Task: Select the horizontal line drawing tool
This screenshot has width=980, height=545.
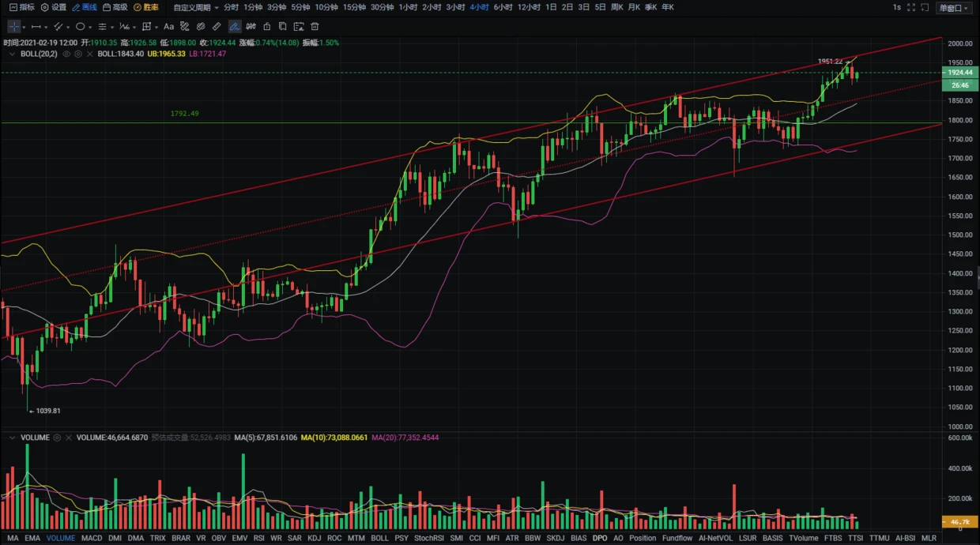Action: click(x=36, y=27)
